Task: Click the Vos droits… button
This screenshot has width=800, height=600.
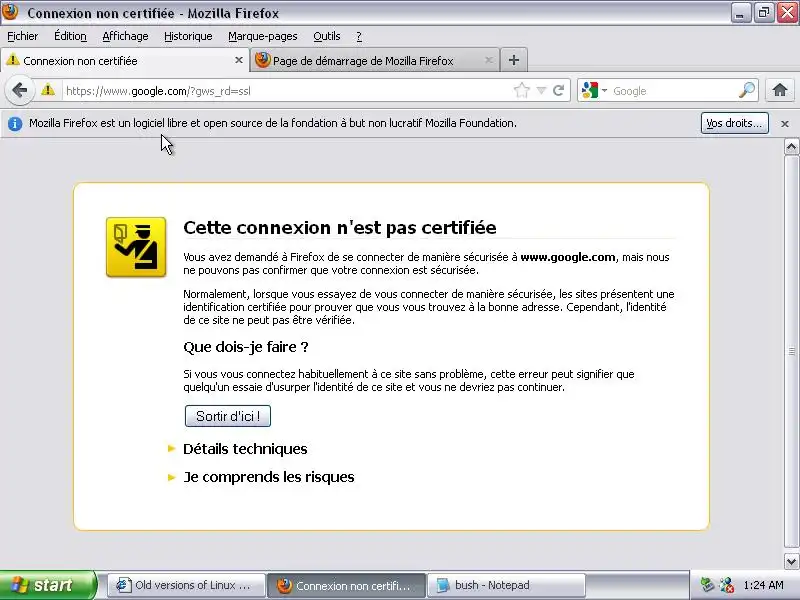Action: click(x=735, y=123)
